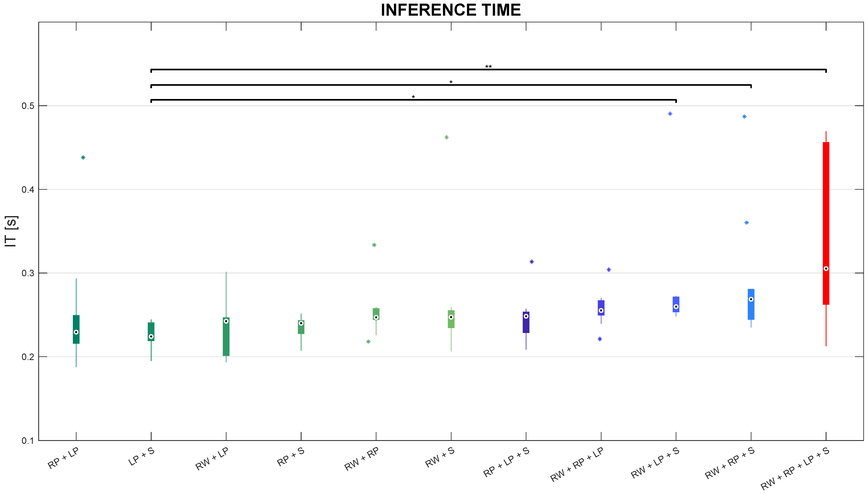This screenshot has width=868, height=494.
Task: Click the median marker of the red box
Action: (826, 269)
